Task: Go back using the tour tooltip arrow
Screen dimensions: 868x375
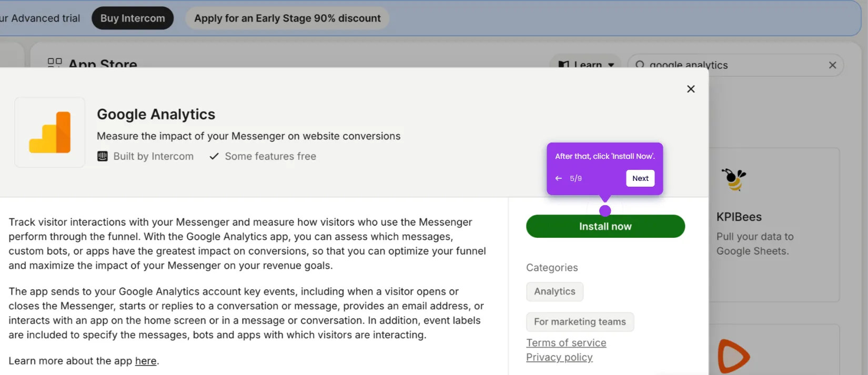Action: pos(559,178)
